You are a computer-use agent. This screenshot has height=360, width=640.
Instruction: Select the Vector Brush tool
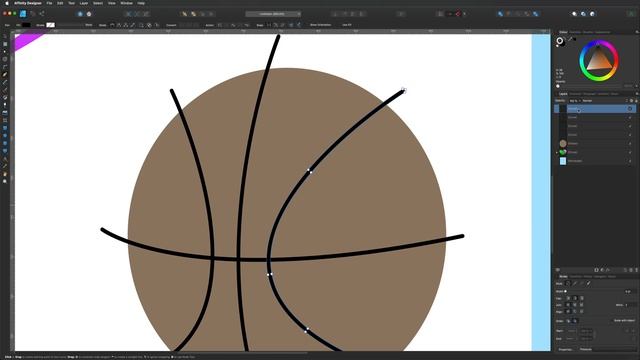(x=5, y=89)
